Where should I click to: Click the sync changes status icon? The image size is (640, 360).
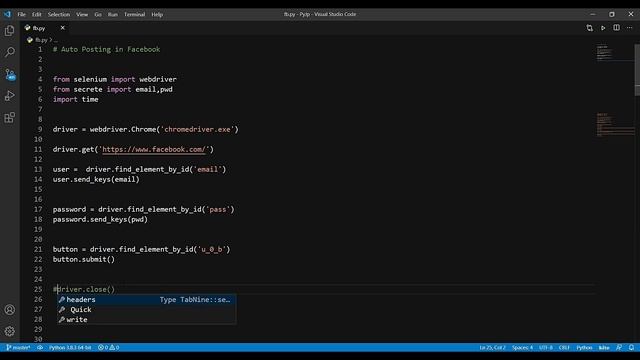tap(40, 347)
